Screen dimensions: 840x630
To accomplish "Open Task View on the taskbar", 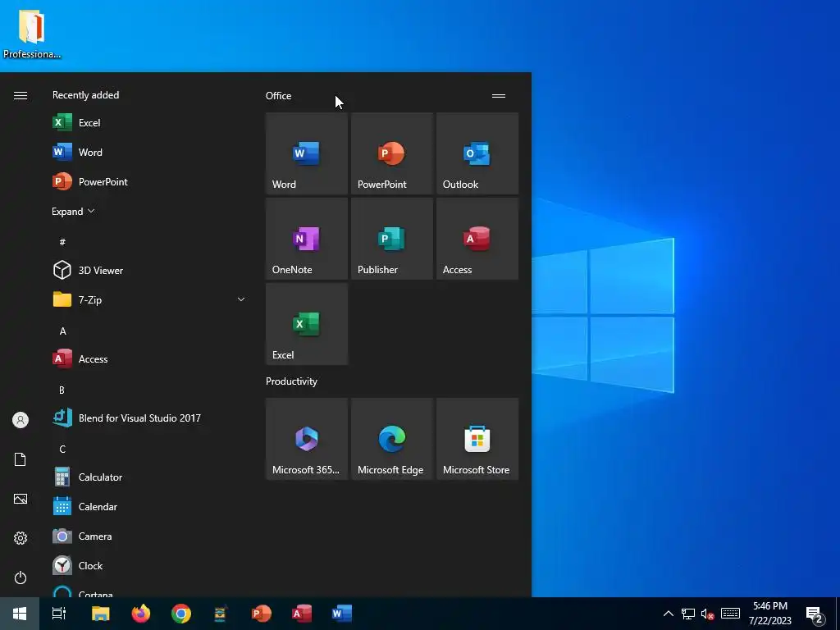I will (x=59, y=614).
